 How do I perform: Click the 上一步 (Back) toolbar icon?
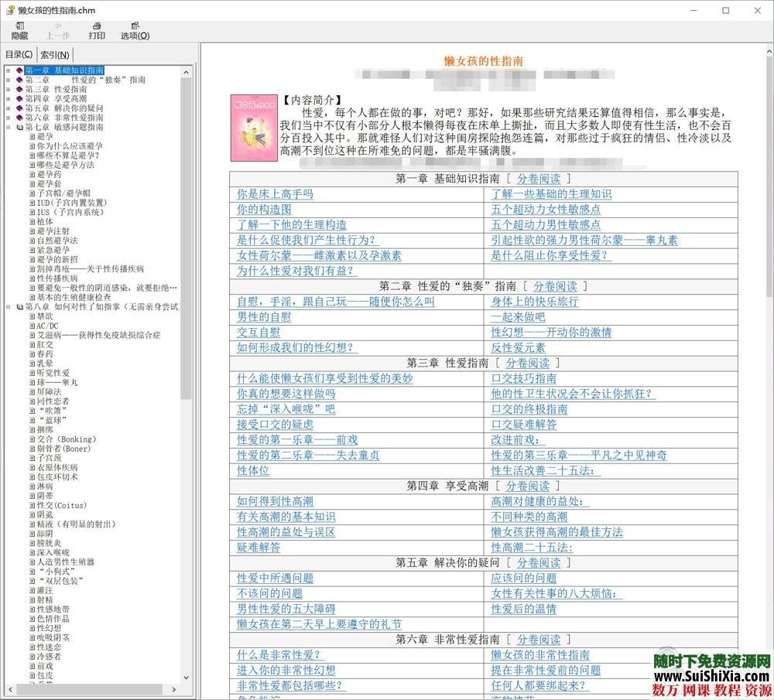57,30
